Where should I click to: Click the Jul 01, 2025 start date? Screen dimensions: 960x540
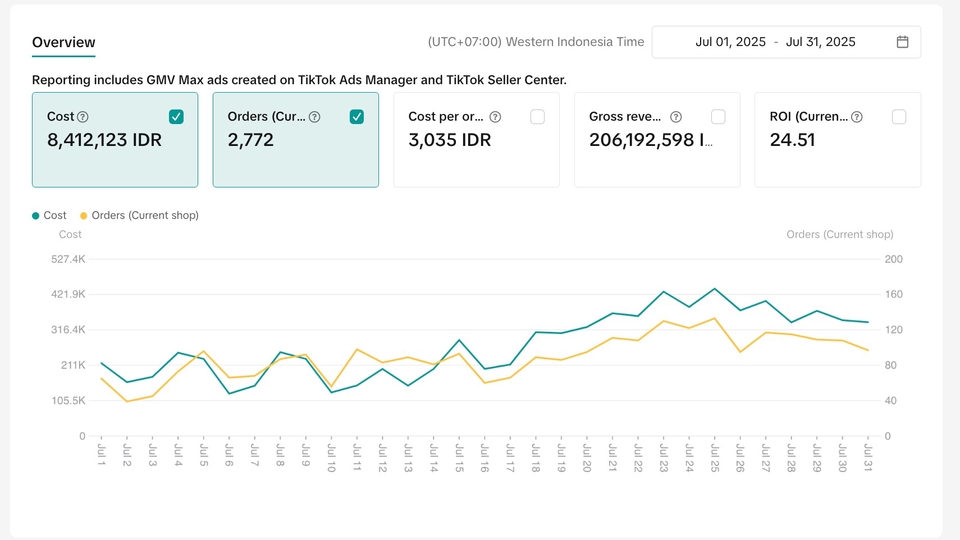[x=730, y=42]
